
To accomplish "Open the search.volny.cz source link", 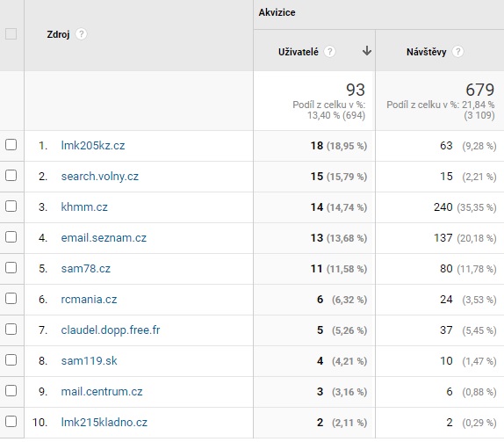I will tap(99, 177).
